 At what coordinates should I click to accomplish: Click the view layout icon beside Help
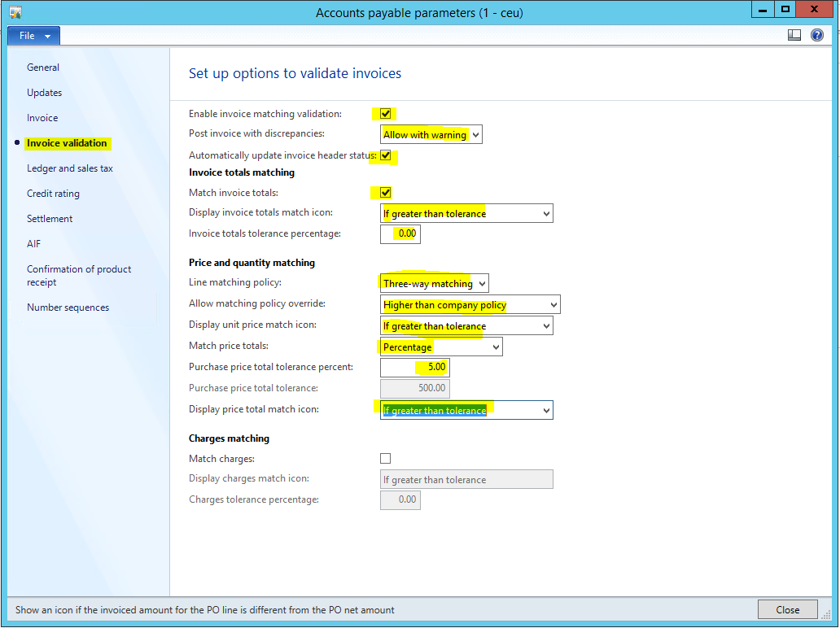pyautogui.click(x=794, y=35)
